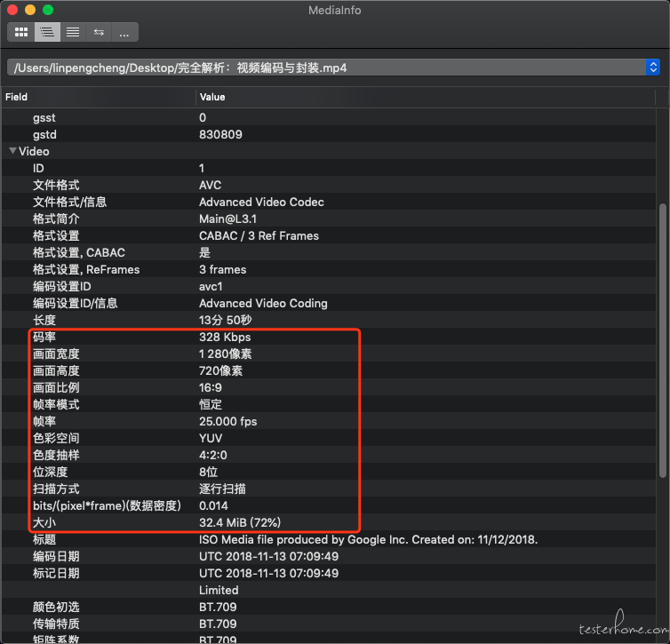Viewport: 670px width, 644px height.
Task: Select the 颜色初选 field
Action: pyautogui.click(x=56, y=607)
